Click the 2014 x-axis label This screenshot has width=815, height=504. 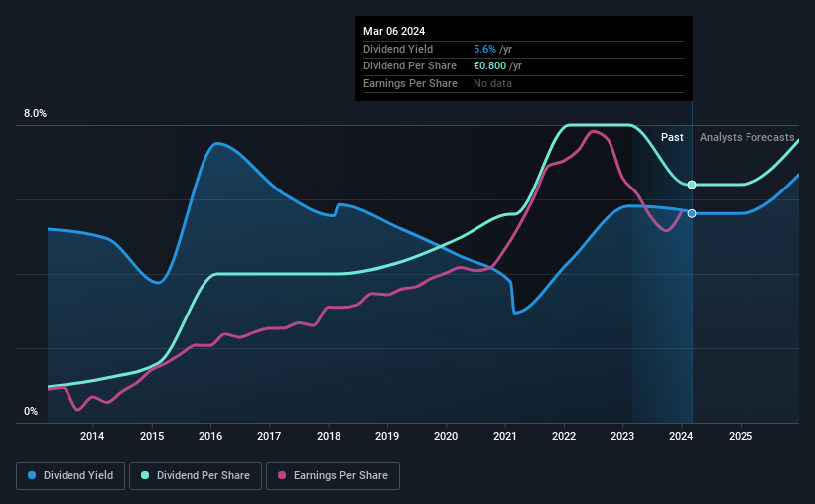[x=92, y=436]
